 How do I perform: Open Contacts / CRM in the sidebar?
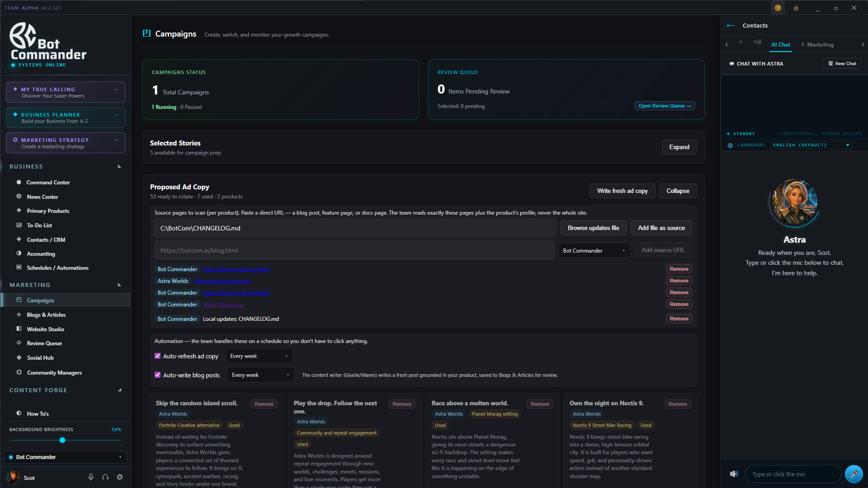click(x=46, y=239)
